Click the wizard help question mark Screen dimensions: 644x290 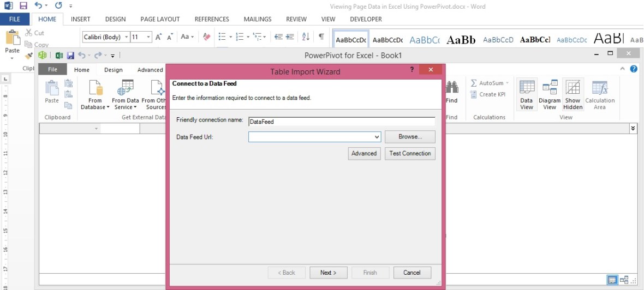413,69
